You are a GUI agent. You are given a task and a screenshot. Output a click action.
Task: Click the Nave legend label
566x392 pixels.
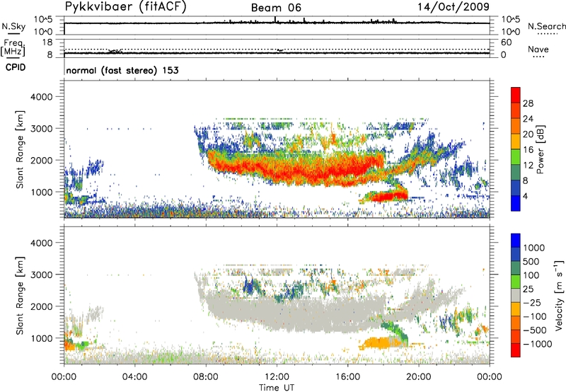(538, 49)
